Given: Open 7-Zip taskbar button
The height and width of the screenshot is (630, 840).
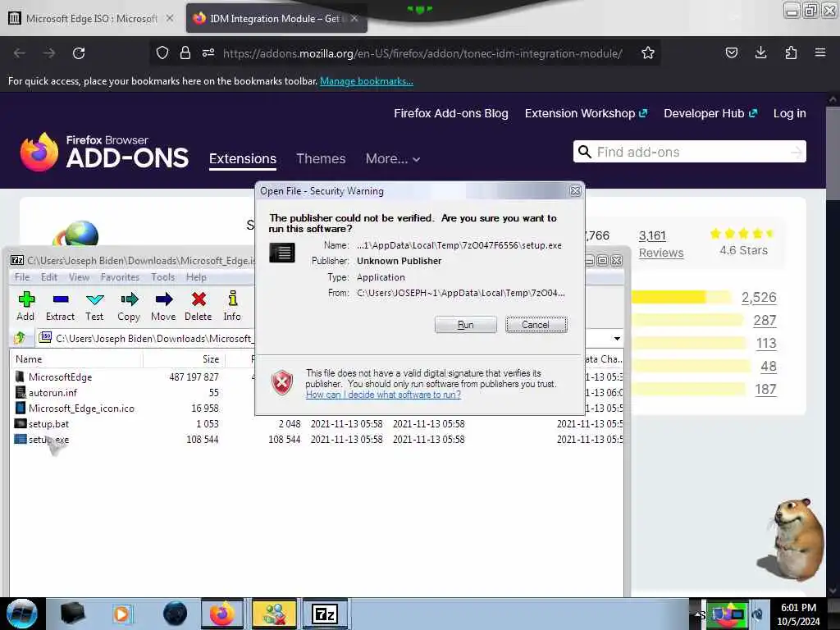Looking at the screenshot, I should (x=325, y=614).
